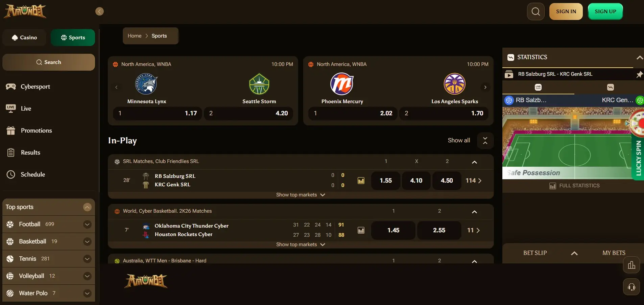The image size is (644, 305).
Task: Click the SIGN UP button
Action: (605, 11)
